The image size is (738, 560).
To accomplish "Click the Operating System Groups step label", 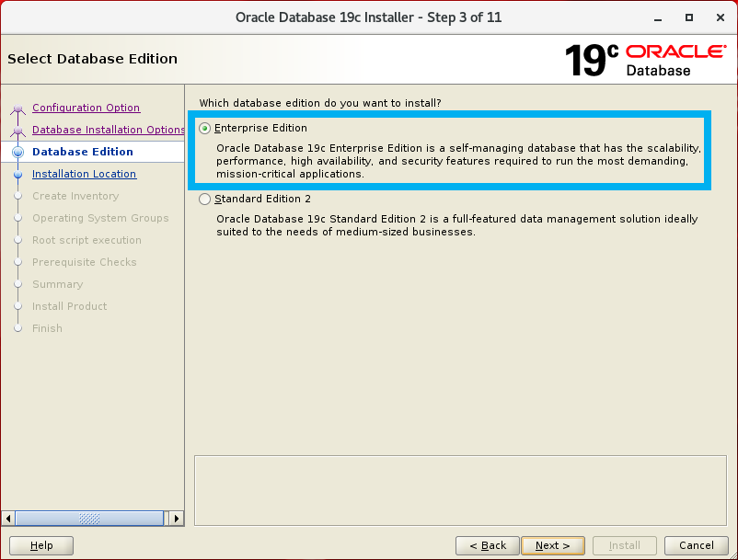I will click(100, 218).
